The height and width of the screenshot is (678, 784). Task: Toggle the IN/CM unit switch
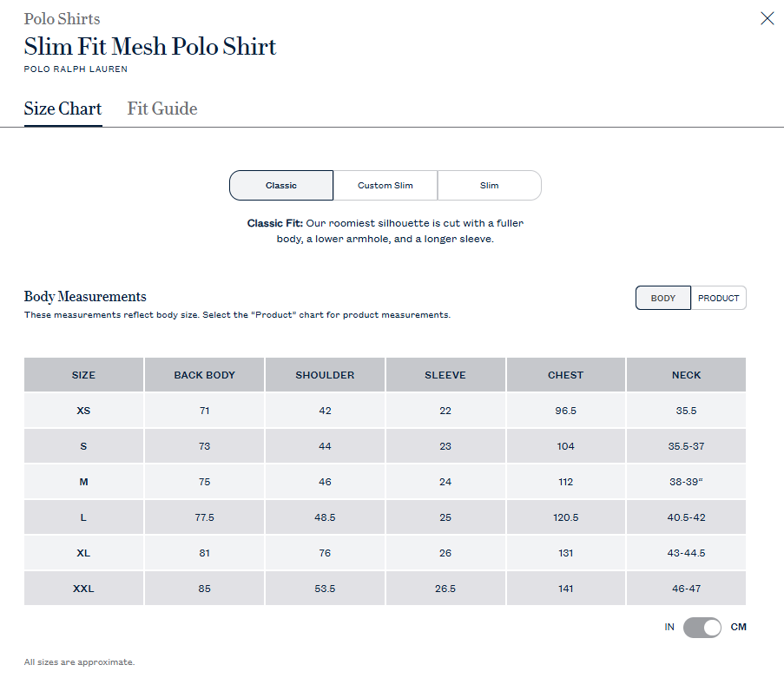[702, 627]
